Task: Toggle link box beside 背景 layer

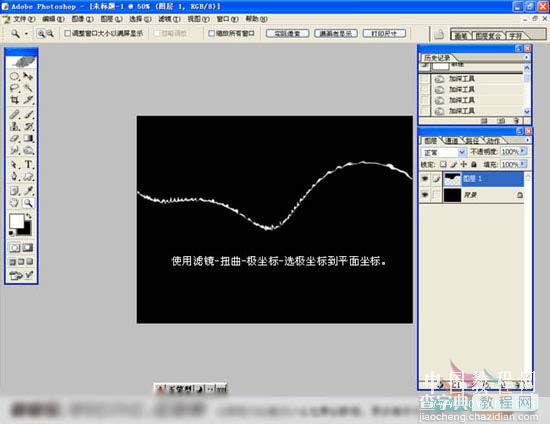Action: [x=436, y=195]
